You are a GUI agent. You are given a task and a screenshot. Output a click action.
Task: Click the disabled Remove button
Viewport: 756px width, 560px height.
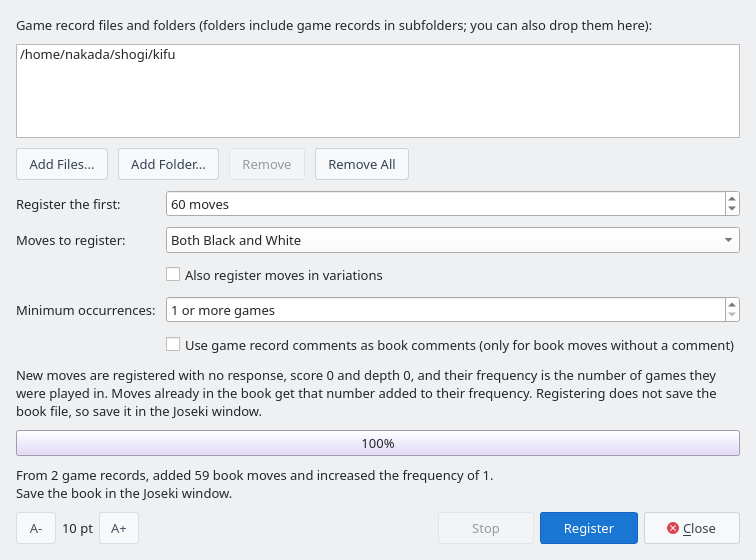click(267, 164)
